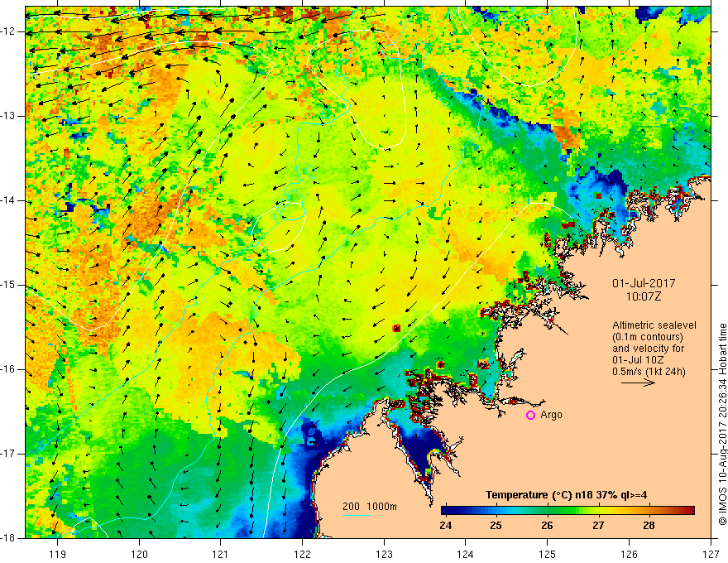Click latitude axis label '-17'
This screenshot has height=563, width=728.
[8, 454]
